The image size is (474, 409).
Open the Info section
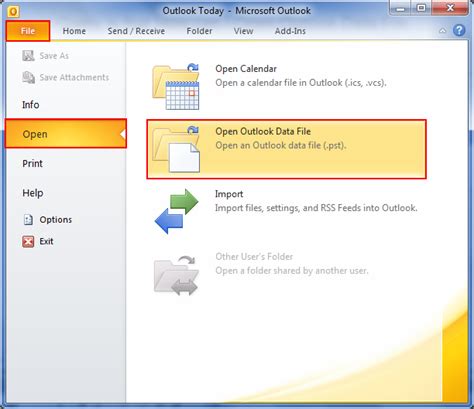[x=31, y=105]
